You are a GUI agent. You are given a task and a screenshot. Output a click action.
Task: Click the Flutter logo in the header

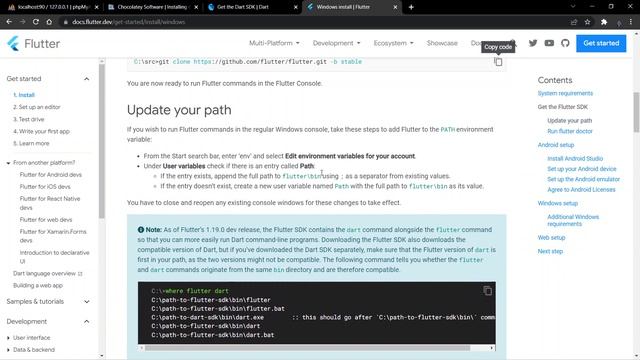(x=33, y=44)
